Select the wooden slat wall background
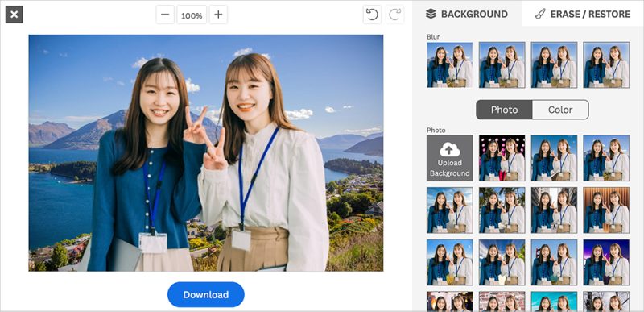 (606, 210)
